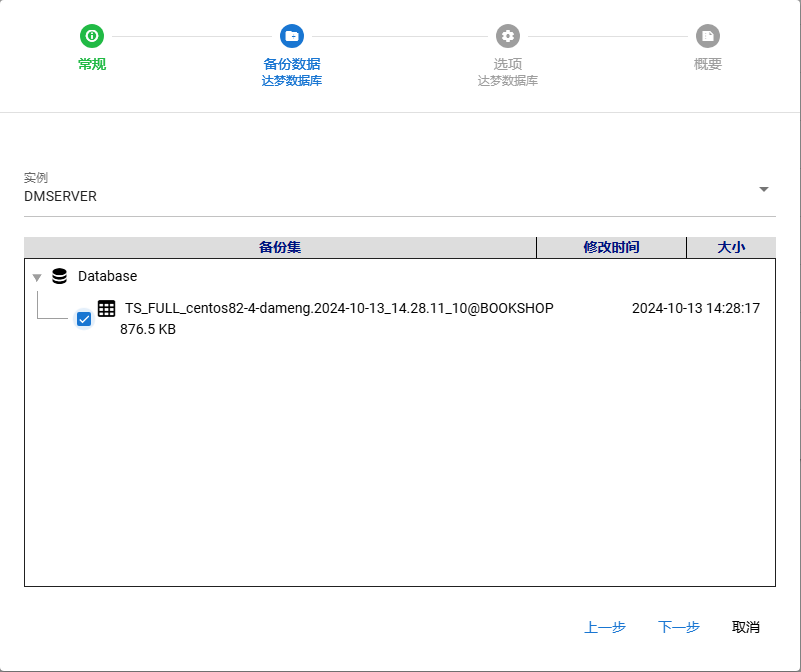Jump to the 概要 step label

[x=708, y=64]
